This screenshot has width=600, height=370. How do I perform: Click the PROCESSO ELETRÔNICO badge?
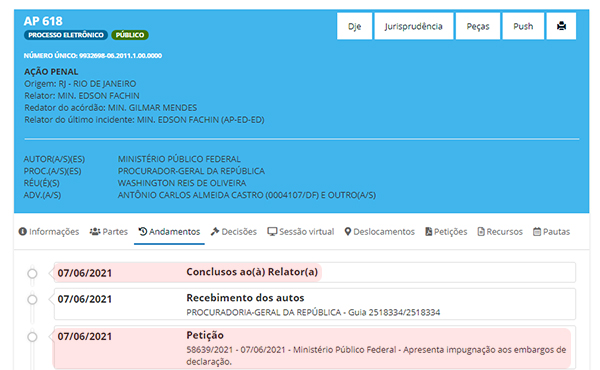(x=66, y=35)
